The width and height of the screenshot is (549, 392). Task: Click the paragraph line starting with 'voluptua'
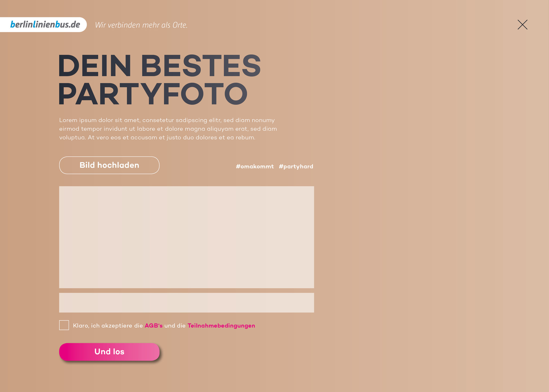[x=157, y=138]
